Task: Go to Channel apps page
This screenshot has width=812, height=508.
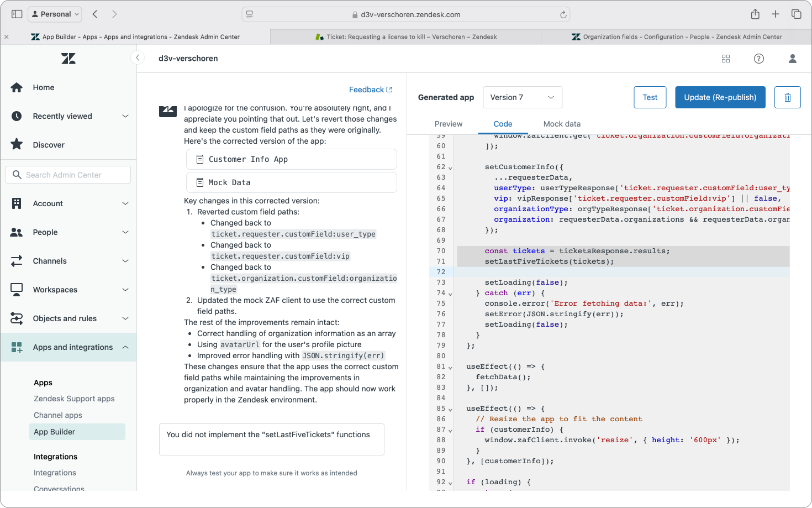Action: pos(58,415)
